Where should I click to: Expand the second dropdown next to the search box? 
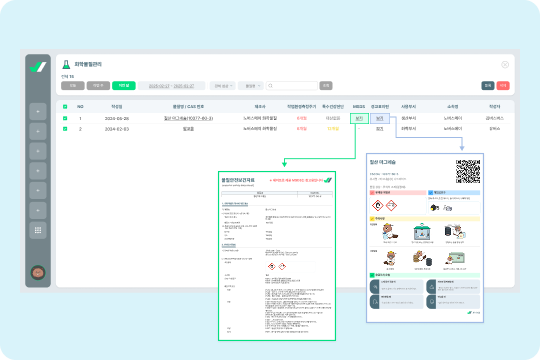[251, 86]
